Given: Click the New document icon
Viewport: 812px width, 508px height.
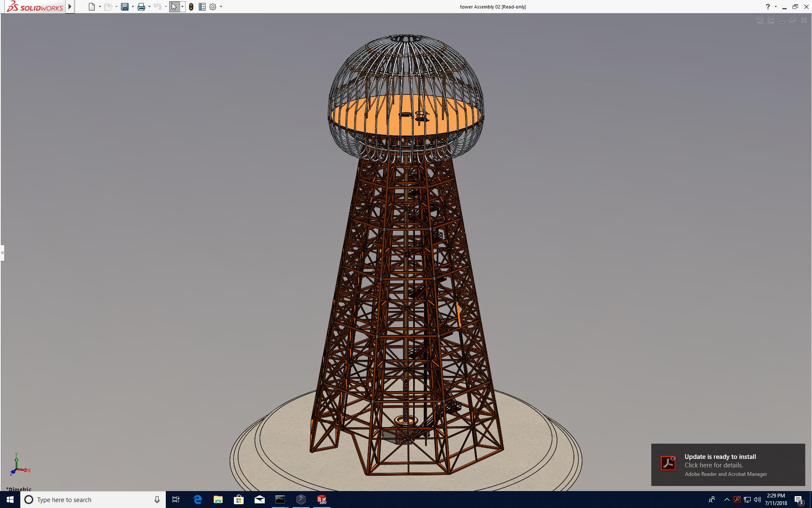Looking at the screenshot, I should click(x=91, y=7).
